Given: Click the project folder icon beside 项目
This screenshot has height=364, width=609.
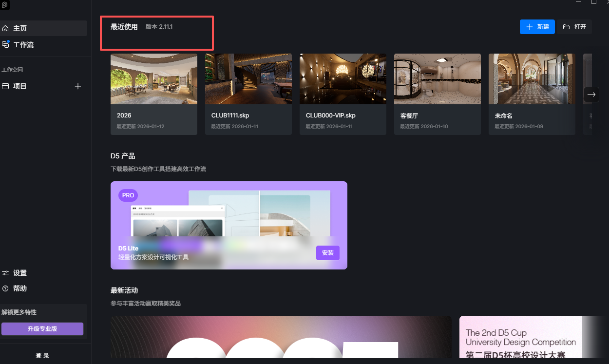Looking at the screenshot, I should pyautogui.click(x=5, y=86).
